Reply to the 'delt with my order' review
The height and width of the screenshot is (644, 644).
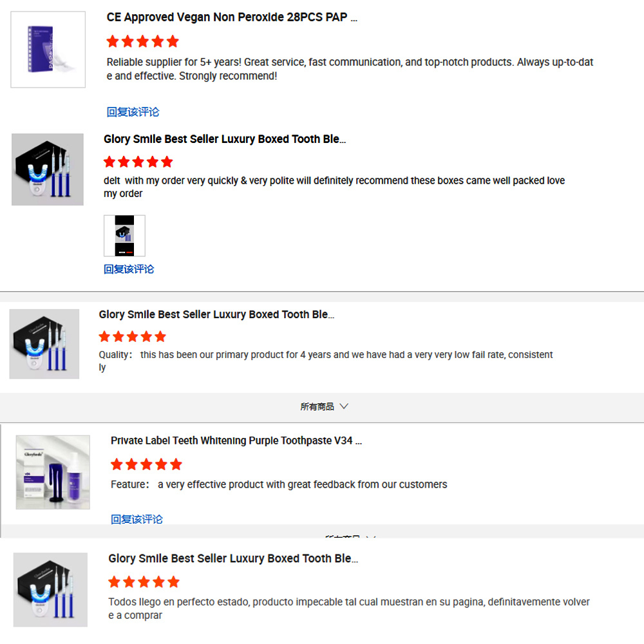click(x=129, y=269)
